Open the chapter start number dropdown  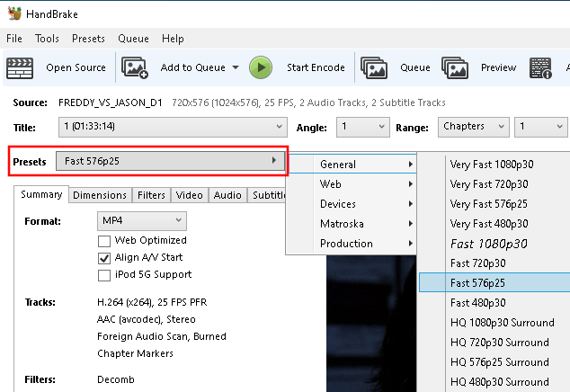(x=541, y=127)
